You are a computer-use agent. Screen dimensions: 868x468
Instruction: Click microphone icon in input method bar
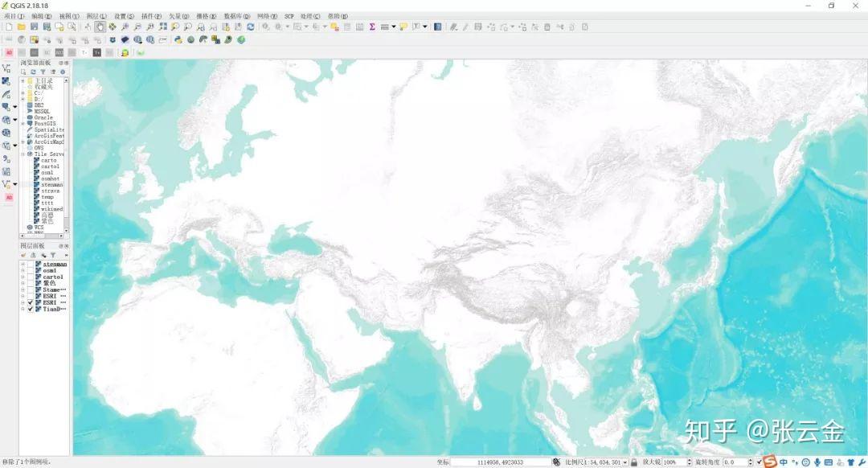point(817,462)
